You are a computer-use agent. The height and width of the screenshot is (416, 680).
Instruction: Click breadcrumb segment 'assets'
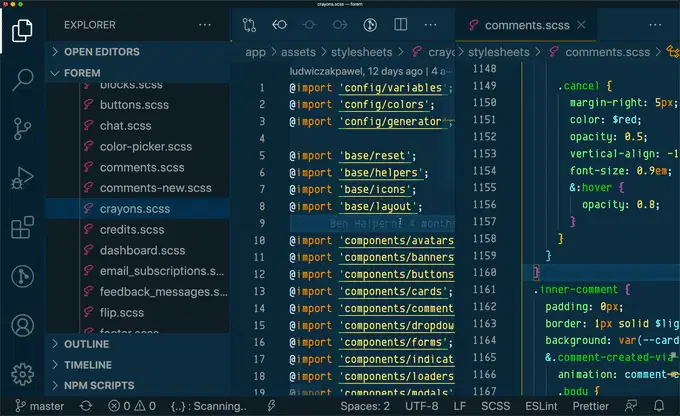(x=298, y=52)
